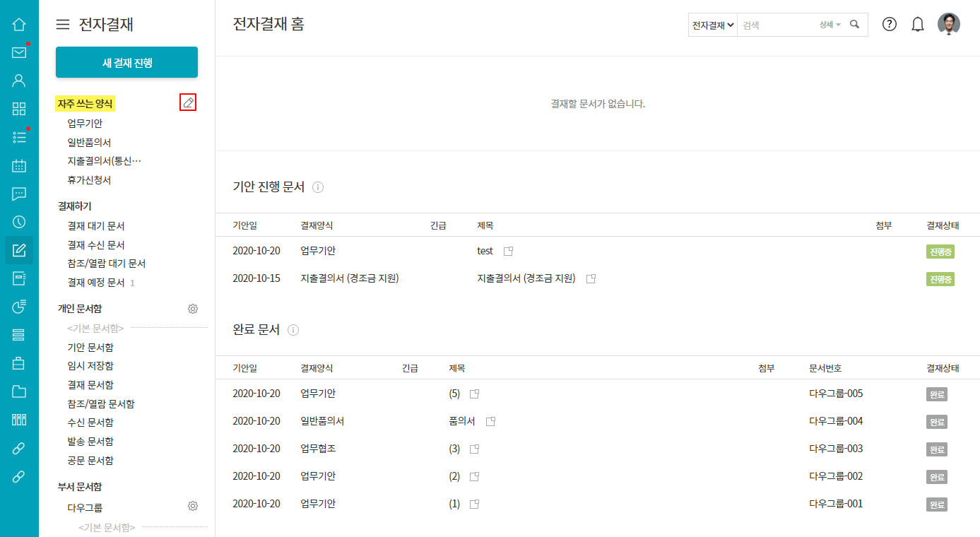
Task: Click the 새 결재 진행 button
Action: [126, 63]
